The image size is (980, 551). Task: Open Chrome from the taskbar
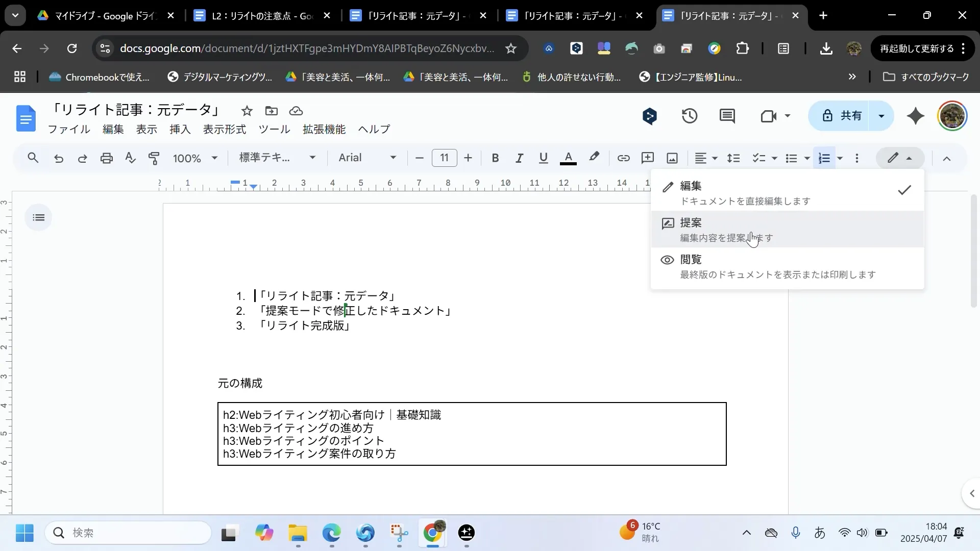(433, 534)
